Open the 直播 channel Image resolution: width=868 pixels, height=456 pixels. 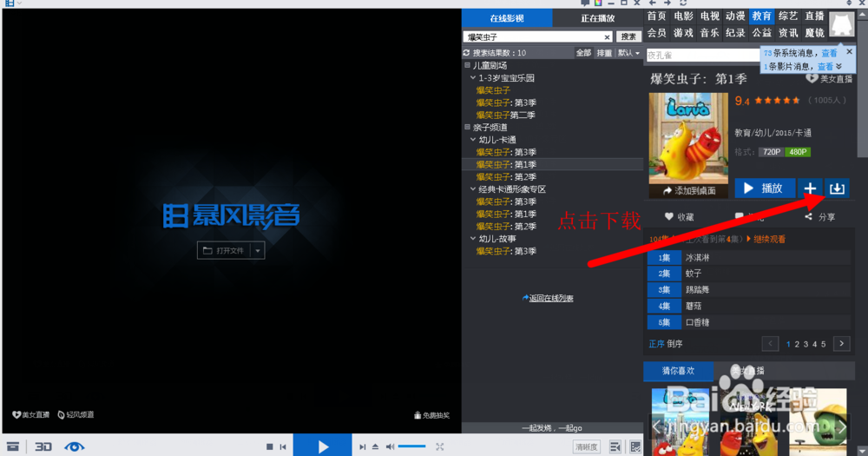coord(814,16)
